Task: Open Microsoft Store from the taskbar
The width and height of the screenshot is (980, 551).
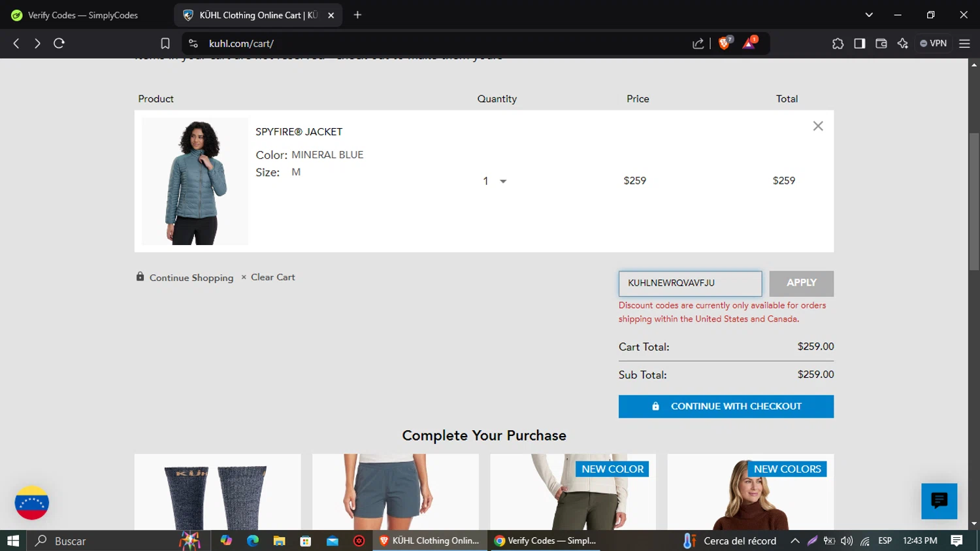Action: [x=305, y=541]
